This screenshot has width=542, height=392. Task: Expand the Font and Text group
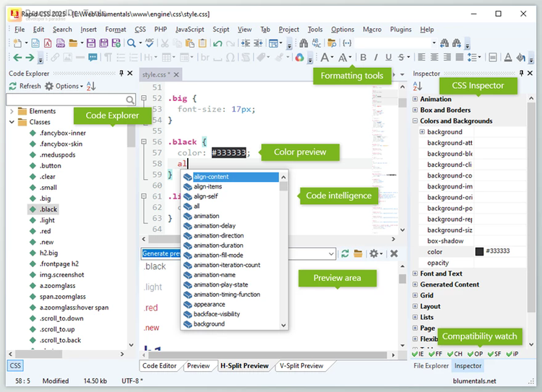[415, 274]
